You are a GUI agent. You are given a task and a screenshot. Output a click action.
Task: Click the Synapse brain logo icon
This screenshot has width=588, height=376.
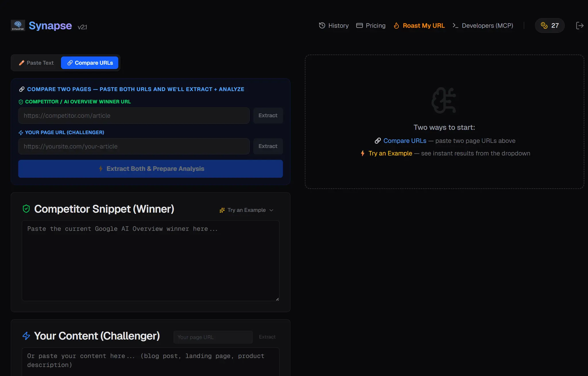(18, 26)
